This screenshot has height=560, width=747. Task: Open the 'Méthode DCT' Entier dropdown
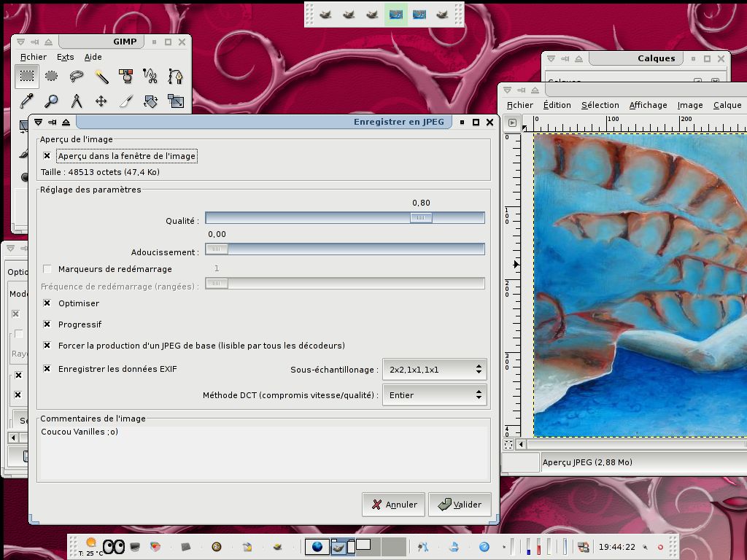[x=435, y=395]
